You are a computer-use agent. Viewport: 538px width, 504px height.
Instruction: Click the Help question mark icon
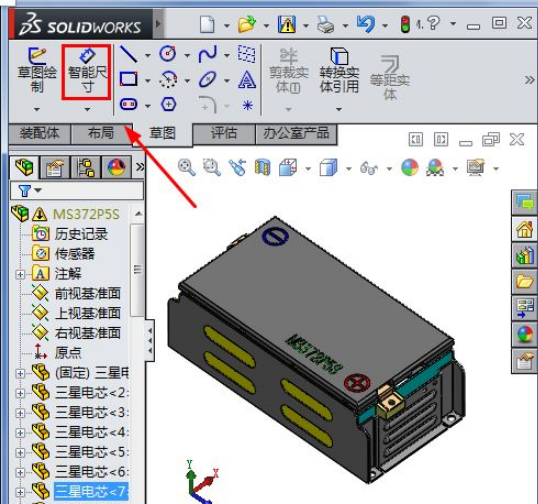(434, 24)
